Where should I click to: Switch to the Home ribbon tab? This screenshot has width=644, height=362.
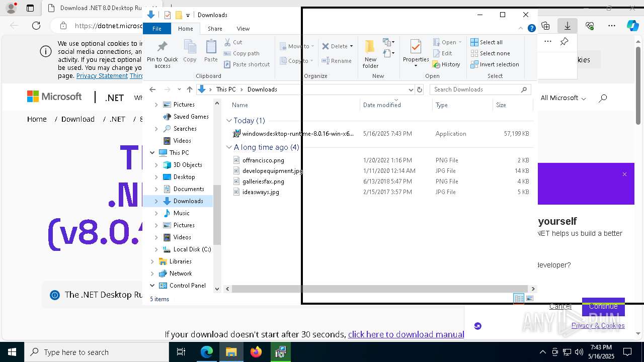point(185,29)
